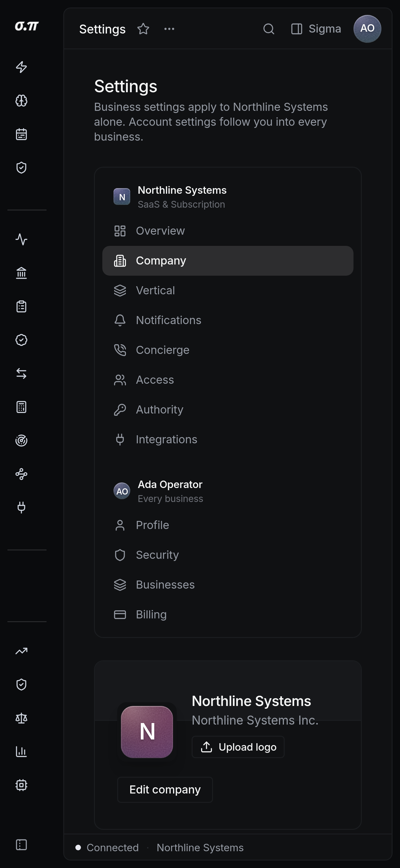Viewport: 400px width, 868px height.
Task: Click the logo at the sidebar top
Action: pyautogui.click(x=27, y=26)
